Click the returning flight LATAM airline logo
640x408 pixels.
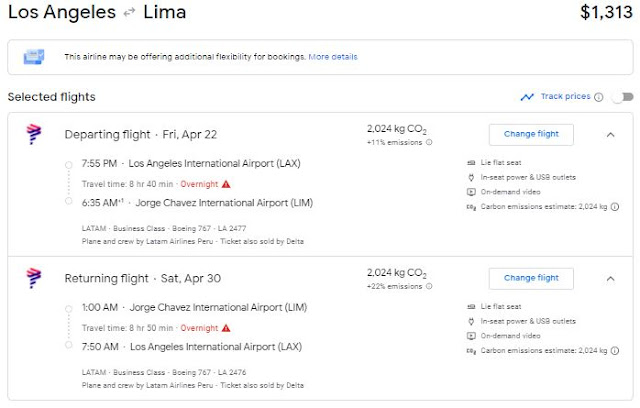click(x=33, y=278)
